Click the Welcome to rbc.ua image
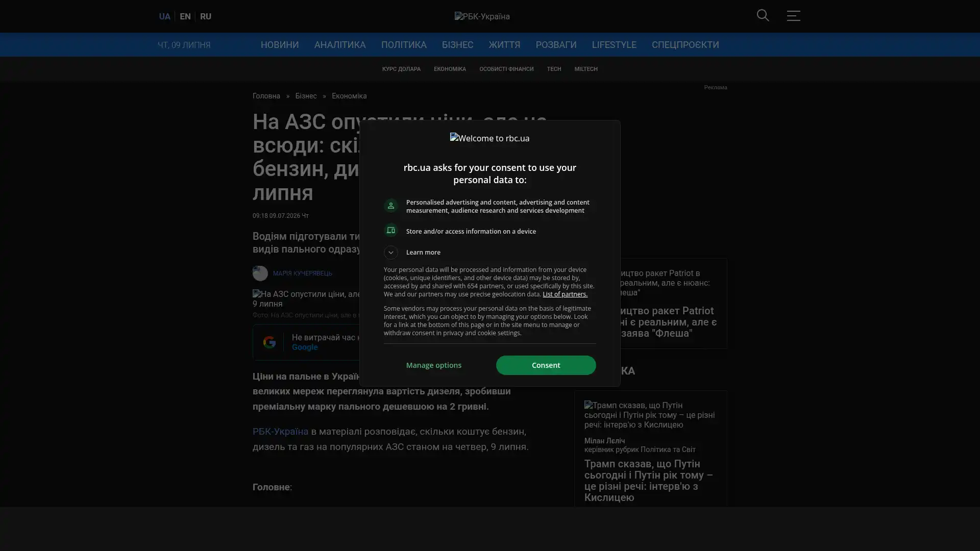Screen dimensions: 980x551 click(489, 138)
